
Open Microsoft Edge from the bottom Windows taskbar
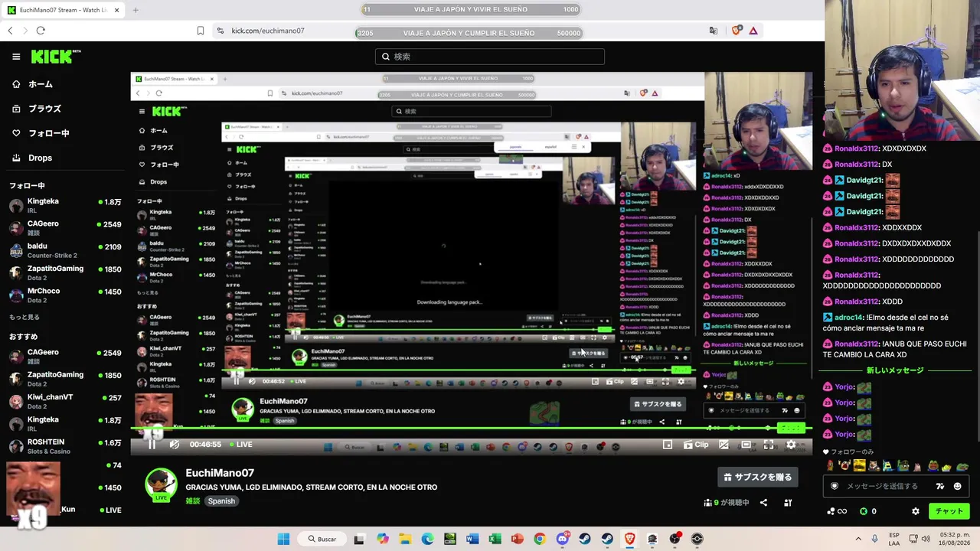(x=427, y=539)
